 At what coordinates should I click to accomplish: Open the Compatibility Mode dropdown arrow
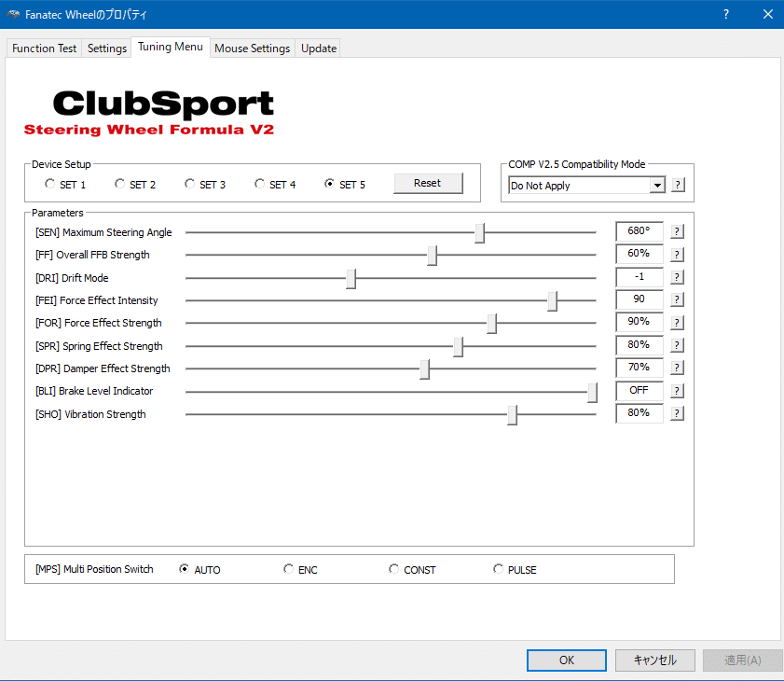click(x=657, y=186)
